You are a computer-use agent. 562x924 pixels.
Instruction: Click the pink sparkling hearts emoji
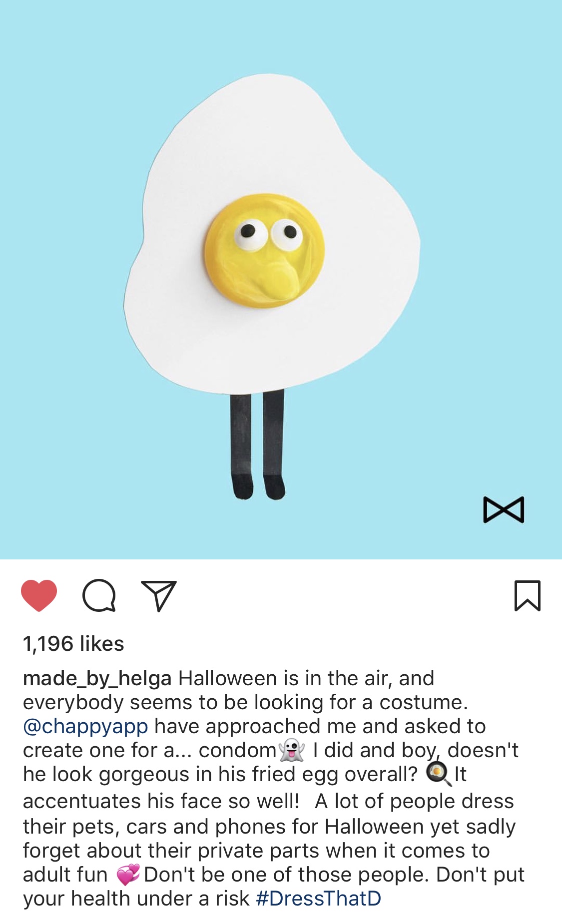click(128, 875)
